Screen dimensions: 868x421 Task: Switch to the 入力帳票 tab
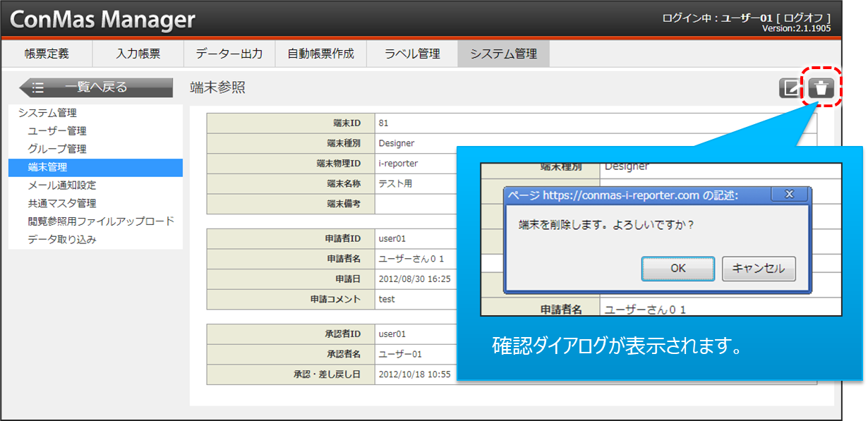pyautogui.click(x=138, y=54)
